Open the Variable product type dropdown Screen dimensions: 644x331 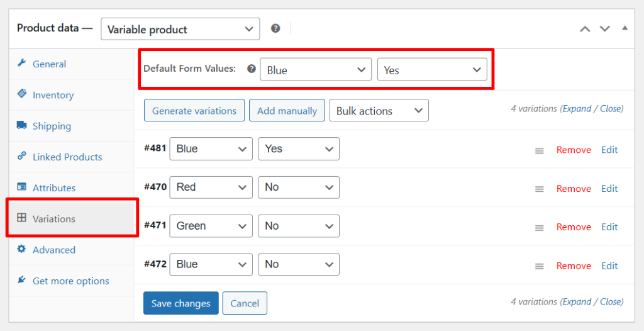(180, 29)
